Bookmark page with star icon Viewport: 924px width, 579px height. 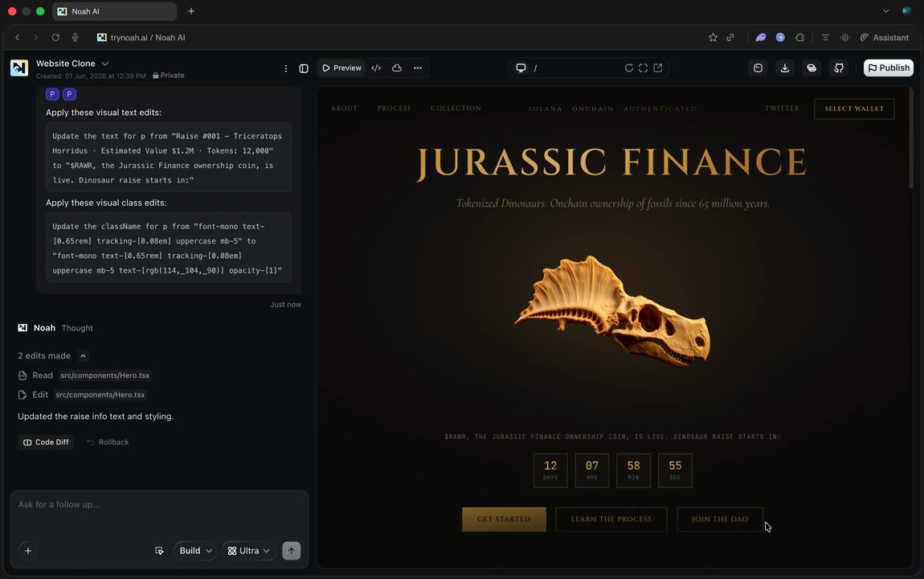(x=713, y=37)
